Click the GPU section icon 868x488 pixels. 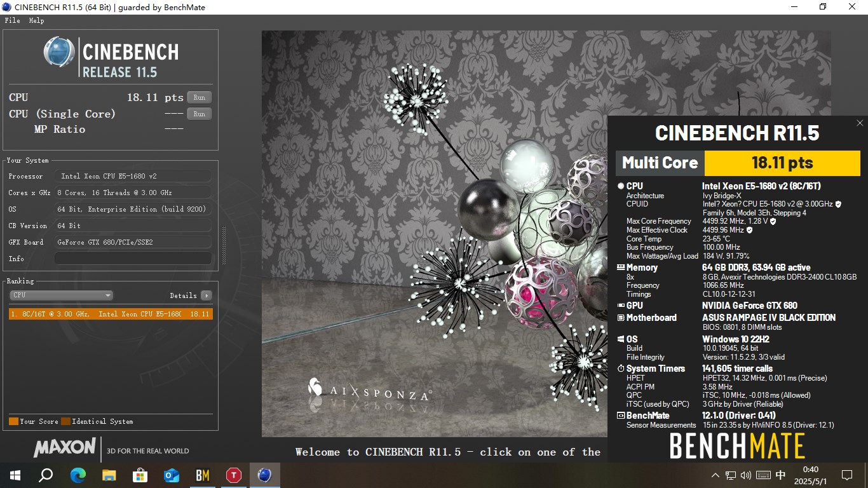621,306
